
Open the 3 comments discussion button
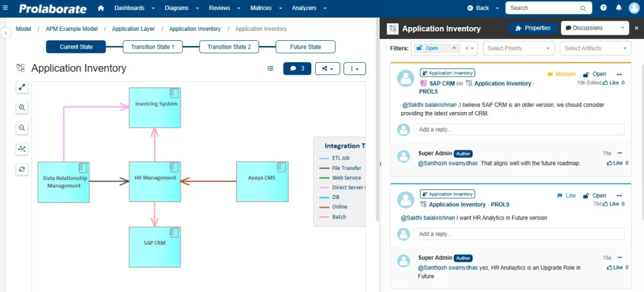coord(297,69)
